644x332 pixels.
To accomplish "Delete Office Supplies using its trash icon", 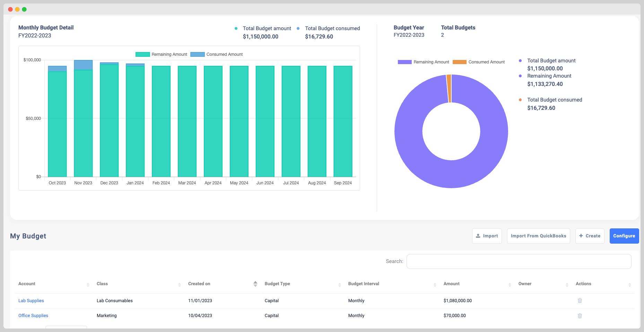I will [x=580, y=316].
